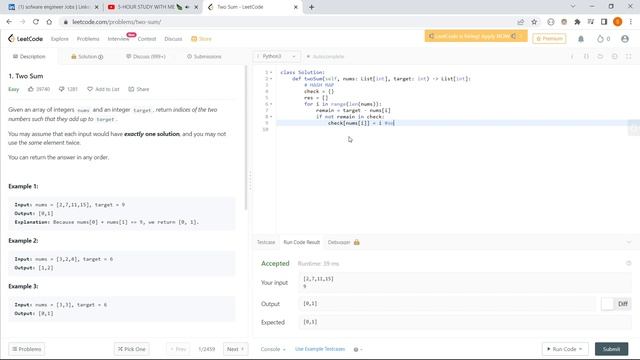Open the Contest navigation item
The height and width of the screenshot is (360, 640).
(147, 39)
